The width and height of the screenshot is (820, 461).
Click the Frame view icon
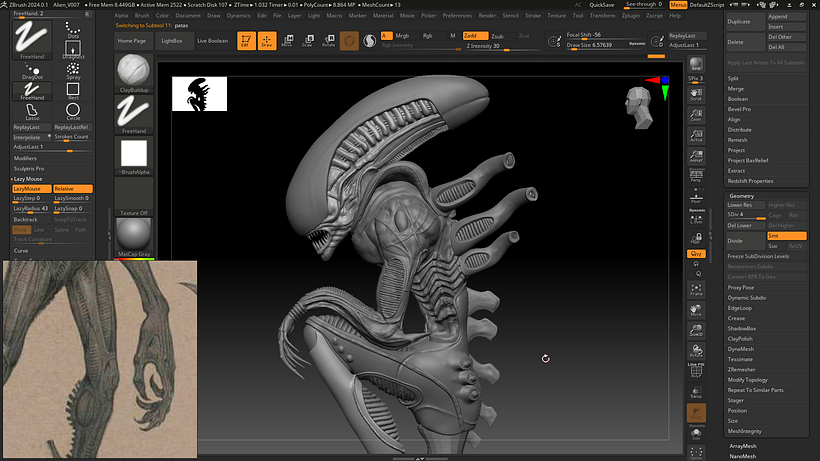[696, 290]
